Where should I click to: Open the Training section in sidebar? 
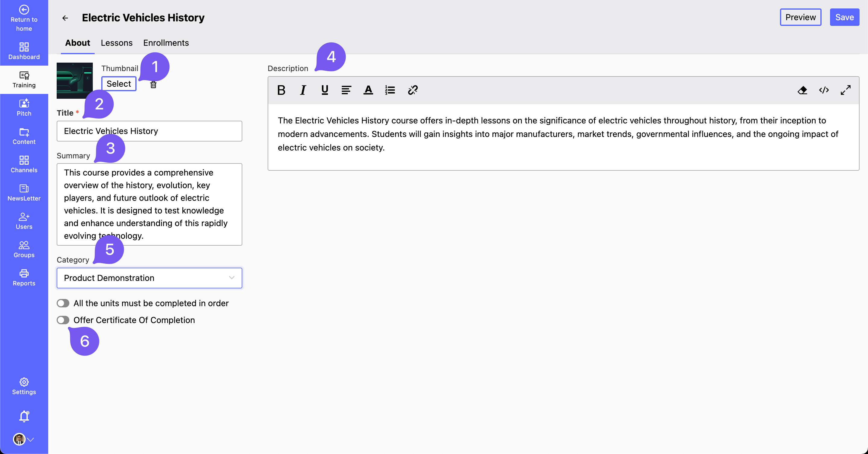point(24,80)
